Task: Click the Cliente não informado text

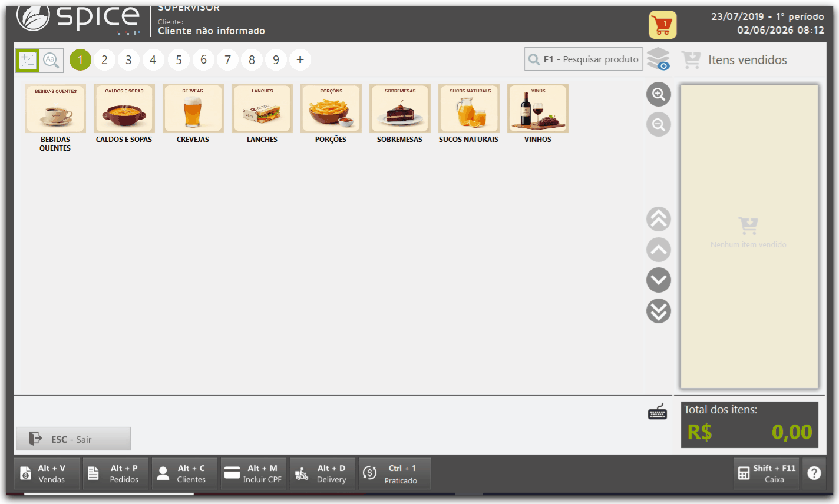Action: (x=212, y=31)
